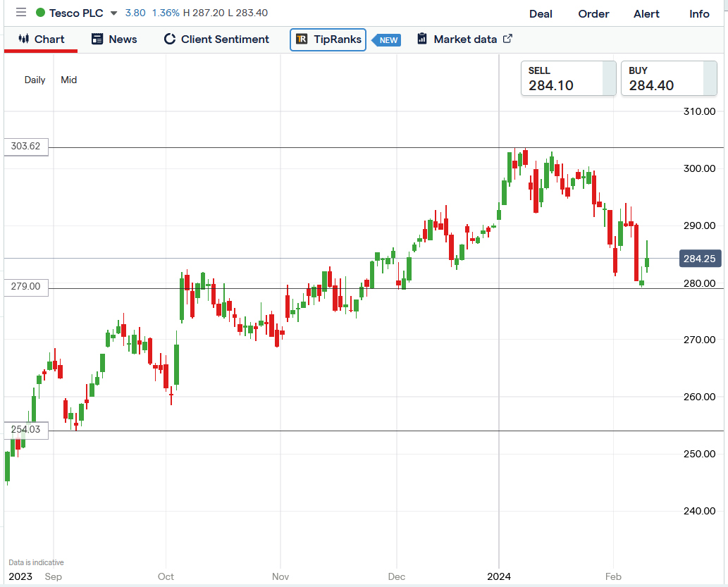Click the Market data clipboard icon
The width and height of the screenshot is (728, 587).
[x=422, y=39]
